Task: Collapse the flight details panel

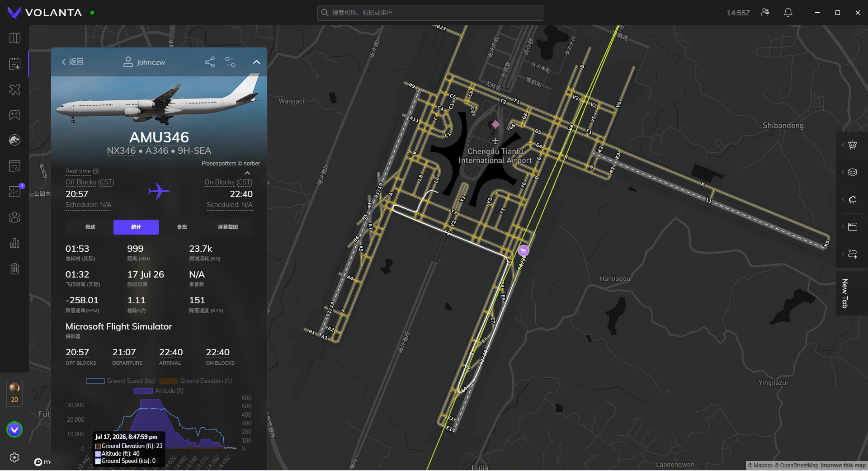Action: pos(256,62)
